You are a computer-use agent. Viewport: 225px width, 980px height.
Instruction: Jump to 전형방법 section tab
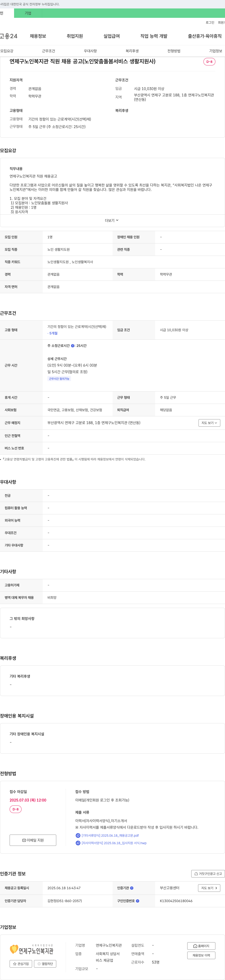coord(174,51)
